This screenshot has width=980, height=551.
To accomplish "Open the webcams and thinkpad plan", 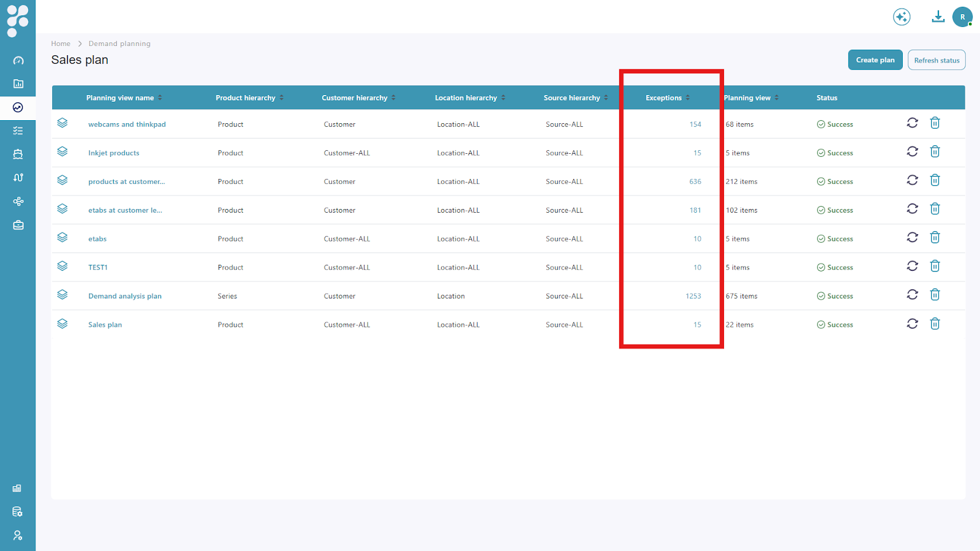I will (x=127, y=124).
